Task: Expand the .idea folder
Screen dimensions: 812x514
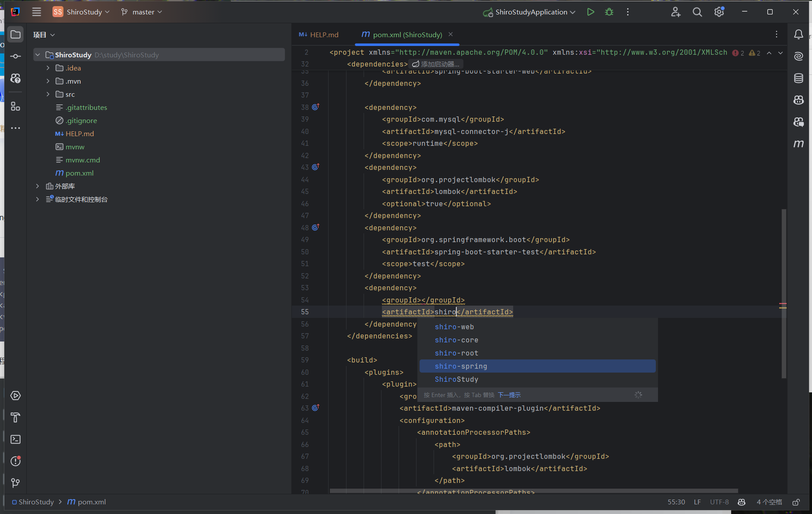Action: coord(48,68)
